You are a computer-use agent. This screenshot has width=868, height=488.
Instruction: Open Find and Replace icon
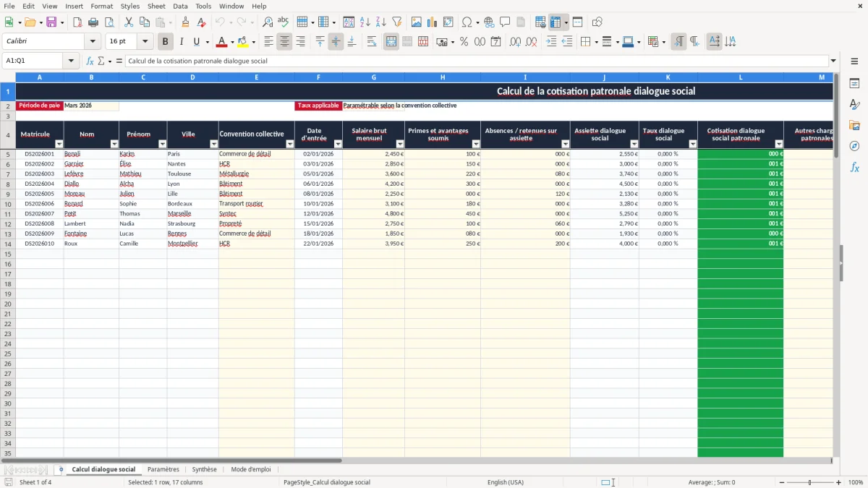[x=268, y=22]
